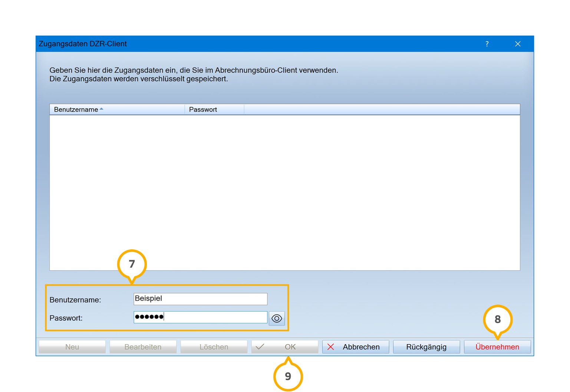Delete the entry using Löschen
The height and width of the screenshot is (392, 570).
[x=214, y=347]
